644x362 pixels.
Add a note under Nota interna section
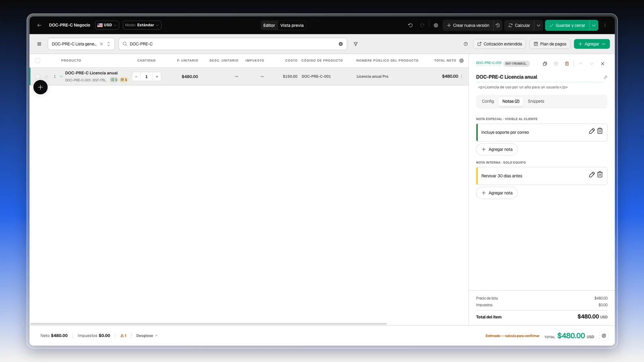coord(497,193)
